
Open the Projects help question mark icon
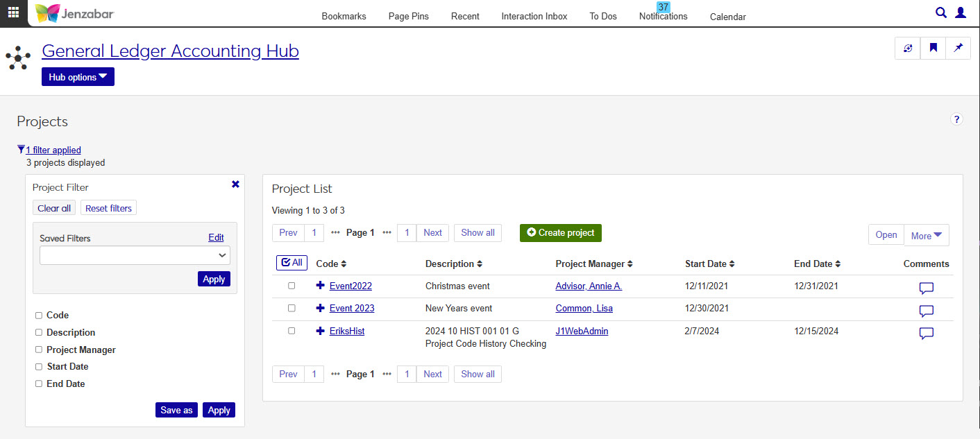[956, 119]
